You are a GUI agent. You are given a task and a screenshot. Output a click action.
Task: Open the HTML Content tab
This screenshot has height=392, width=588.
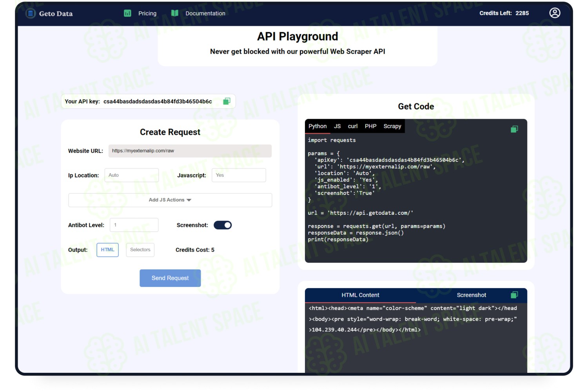tap(360, 295)
